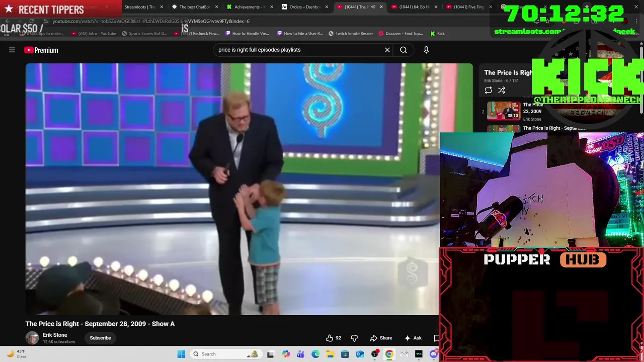The image size is (644, 362).
Task: Close the Orders – Dashboard tab
Action: click(x=327, y=7)
